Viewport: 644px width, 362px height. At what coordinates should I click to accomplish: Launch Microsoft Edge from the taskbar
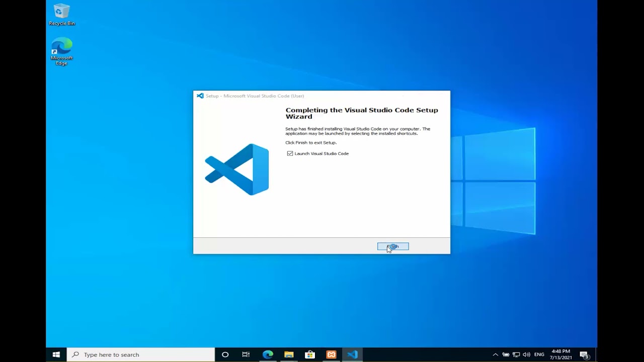[x=268, y=354]
